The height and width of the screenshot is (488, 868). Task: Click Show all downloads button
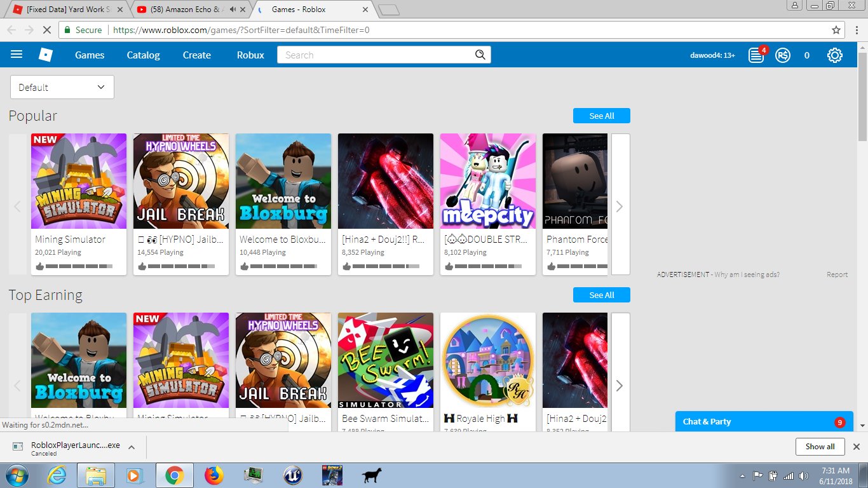(x=820, y=447)
